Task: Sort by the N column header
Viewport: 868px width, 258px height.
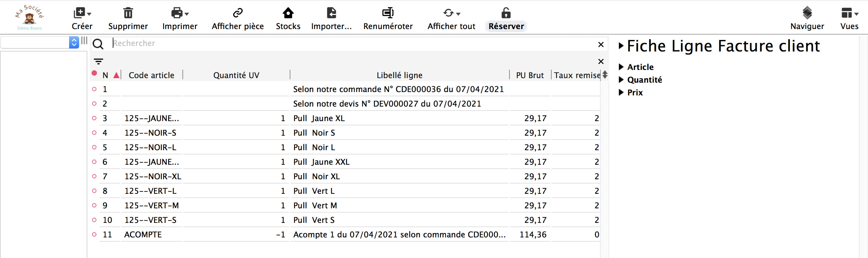Action: 105,75
